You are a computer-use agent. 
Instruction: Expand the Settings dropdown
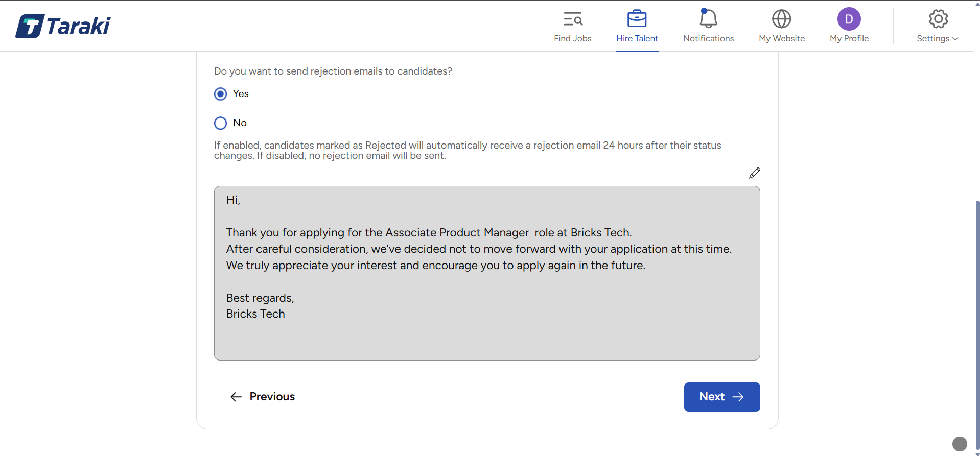coord(937,26)
